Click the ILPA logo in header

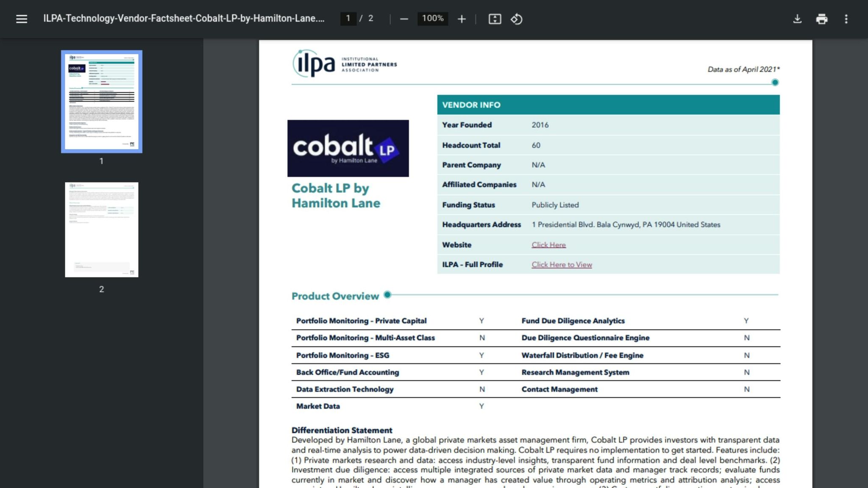point(344,64)
